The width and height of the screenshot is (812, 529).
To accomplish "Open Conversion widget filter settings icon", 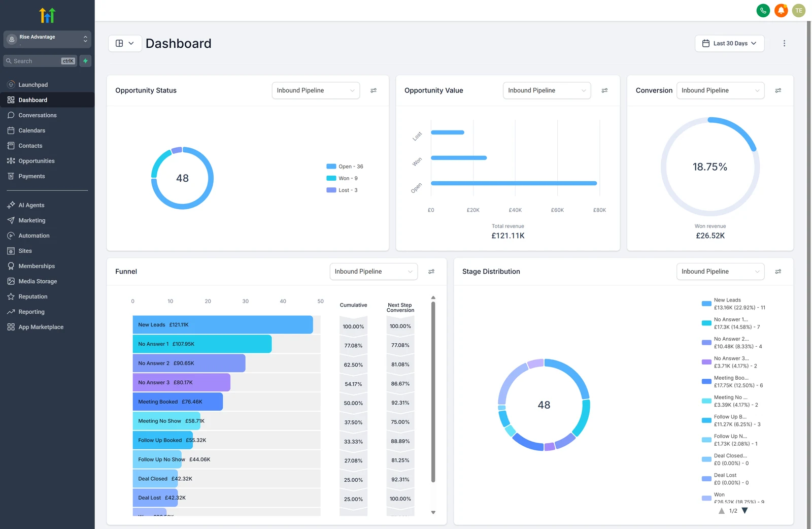I will [778, 90].
